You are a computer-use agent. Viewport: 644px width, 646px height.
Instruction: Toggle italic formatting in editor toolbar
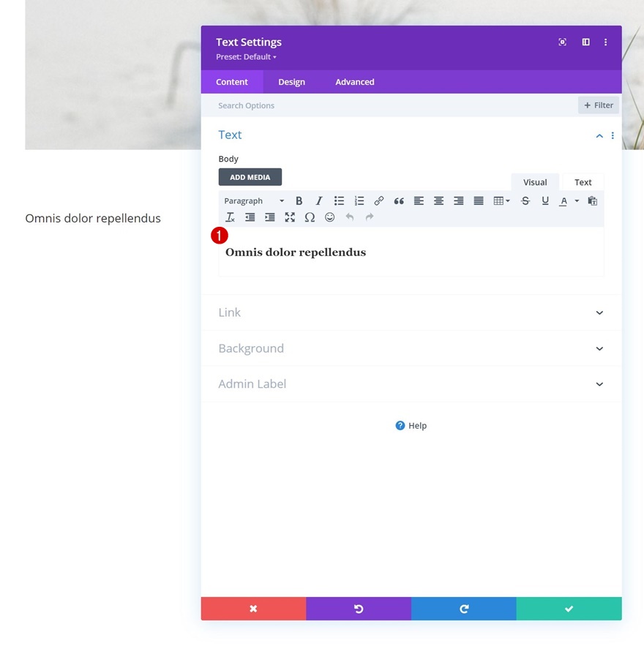tap(319, 201)
